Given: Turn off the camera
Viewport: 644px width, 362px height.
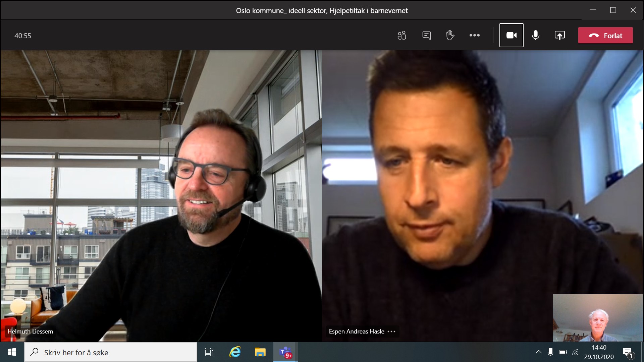Looking at the screenshot, I should pyautogui.click(x=511, y=35).
